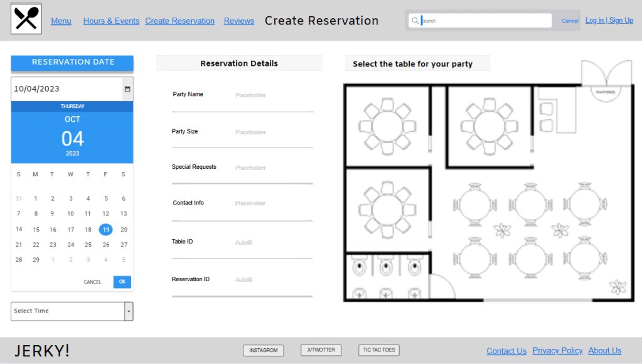The height and width of the screenshot is (364, 642).
Task: Open the Contact Us link
Action: pyautogui.click(x=506, y=350)
